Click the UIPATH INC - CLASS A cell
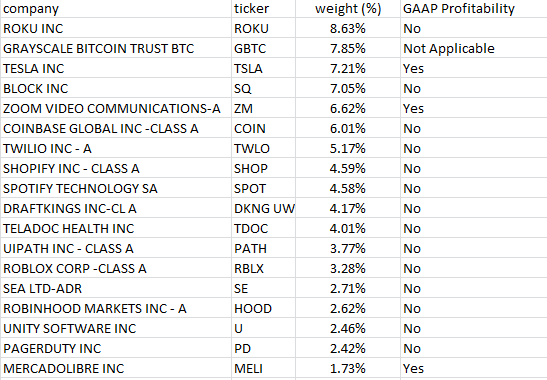 (x=116, y=248)
